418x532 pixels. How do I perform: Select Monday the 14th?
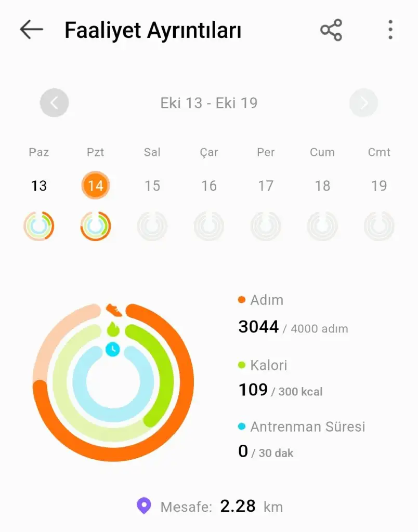click(x=96, y=185)
